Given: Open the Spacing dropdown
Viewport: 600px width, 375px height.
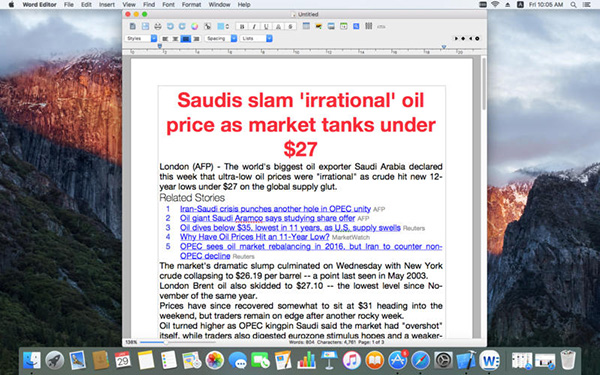Looking at the screenshot, I should point(221,39).
